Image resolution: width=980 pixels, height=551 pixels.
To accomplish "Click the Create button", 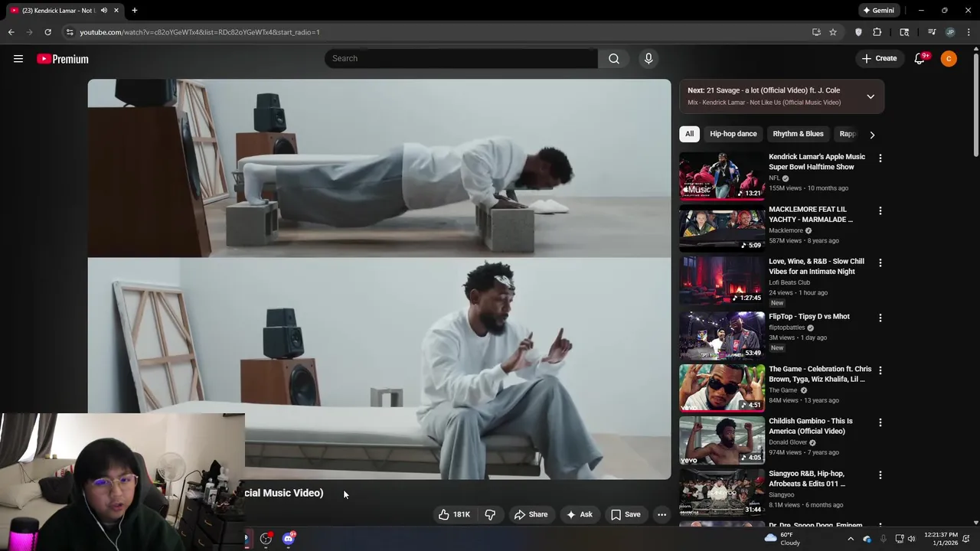I will pyautogui.click(x=879, y=58).
